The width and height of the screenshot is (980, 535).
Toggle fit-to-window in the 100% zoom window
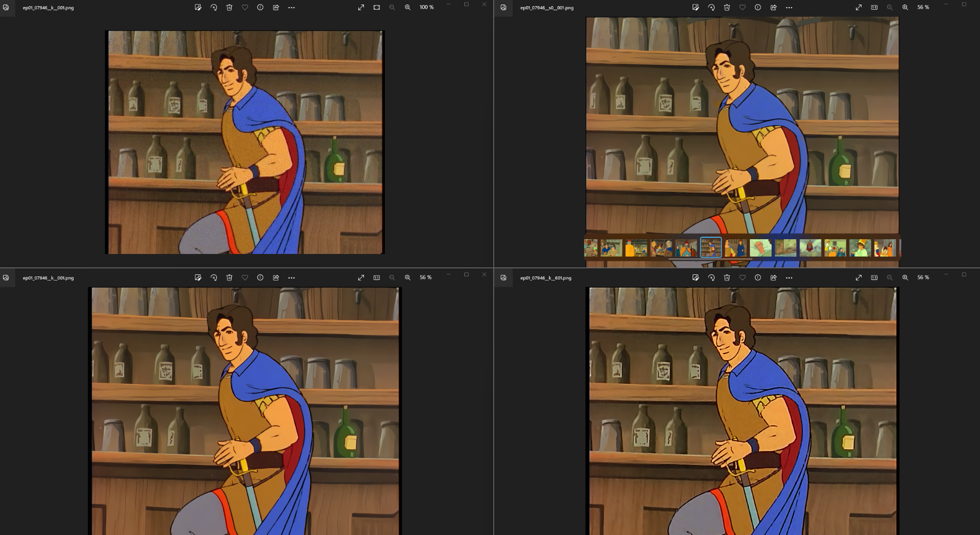coord(377,8)
